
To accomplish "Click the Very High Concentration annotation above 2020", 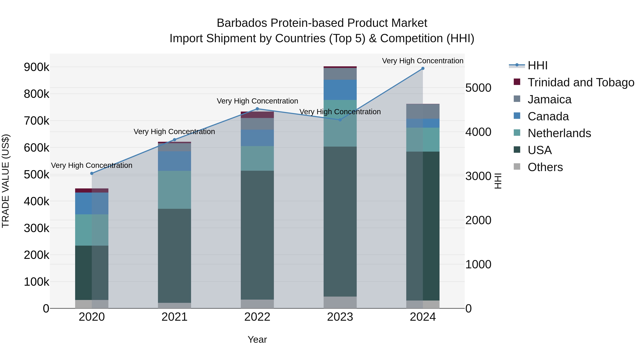I will [92, 165].
